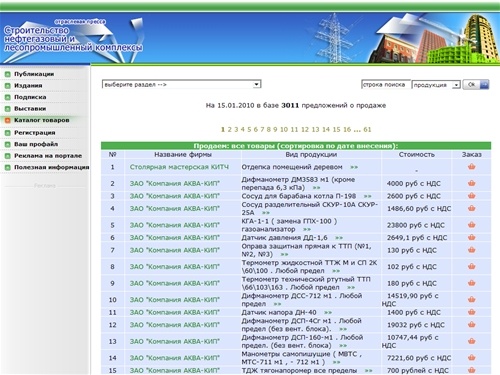Image resolution: width=500 pixels, height=375 pixels.
Task: Go to page 10 of results
Action: pyautogui.click(x=284, y=129)
